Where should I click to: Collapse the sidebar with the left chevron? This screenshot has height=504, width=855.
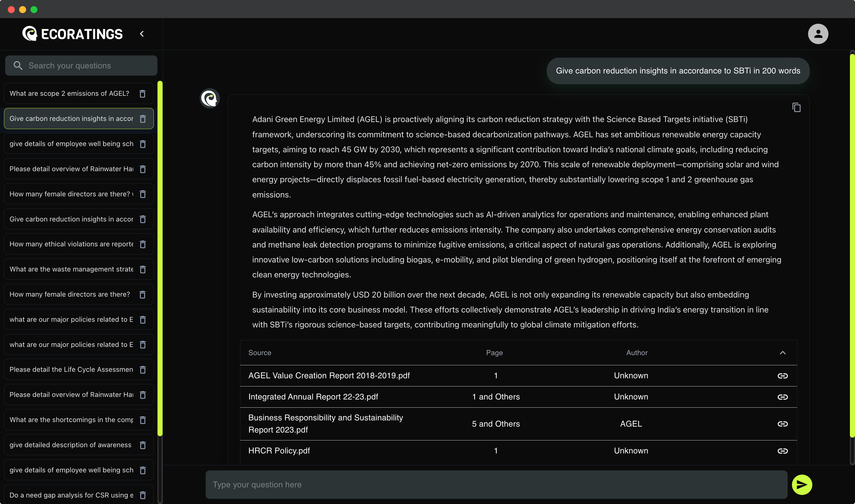[x=142, y=34]
